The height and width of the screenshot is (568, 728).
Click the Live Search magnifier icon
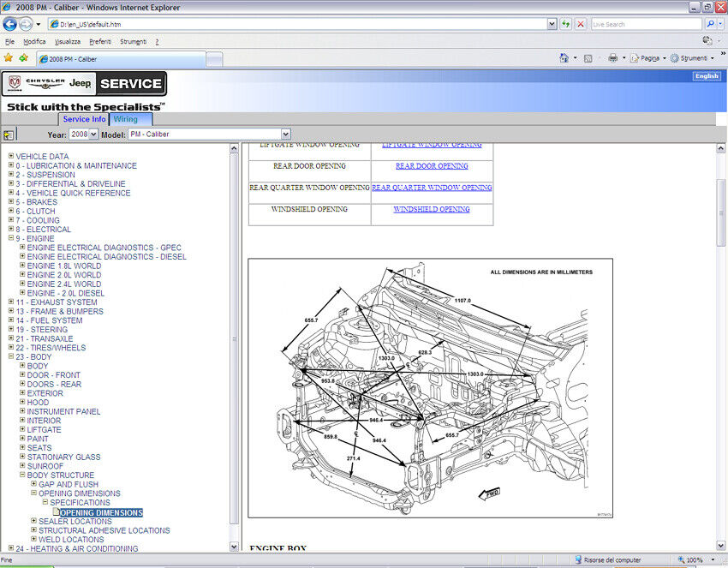(710, 24)
